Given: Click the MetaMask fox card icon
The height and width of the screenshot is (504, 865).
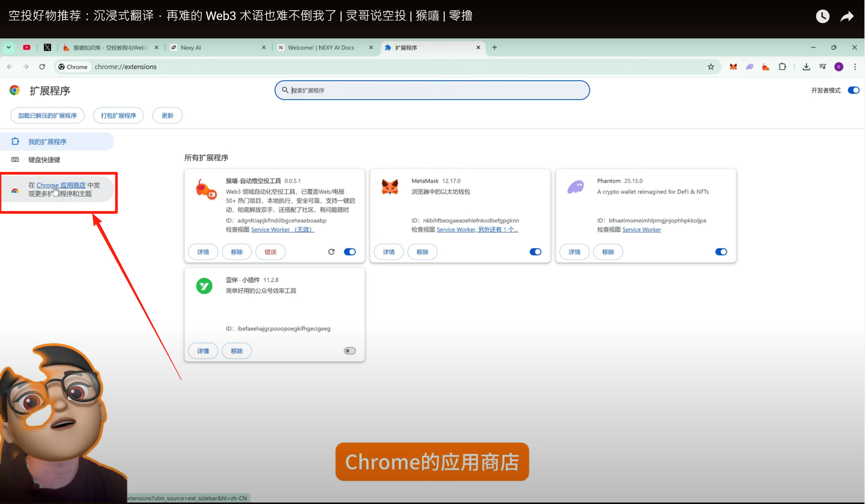Looking at the screenshot, I should pyautogui.click(x=390, y=187).
